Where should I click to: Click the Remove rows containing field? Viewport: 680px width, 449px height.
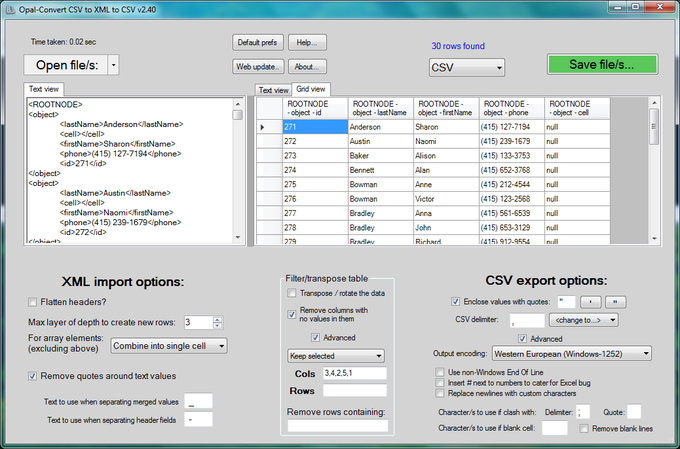[337, 426]
